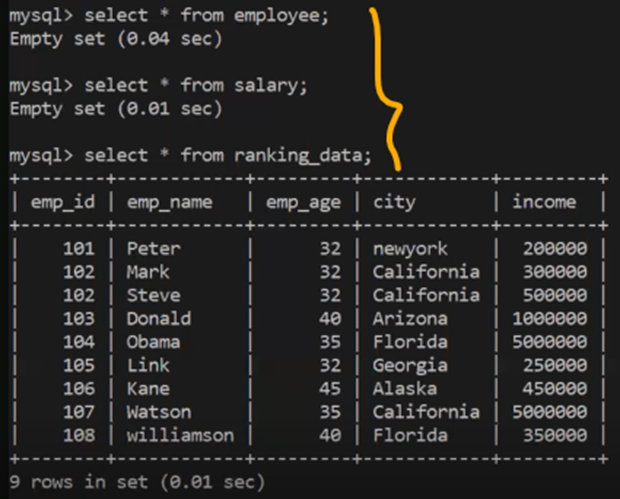Click the name Link
The height and width of the screenshot is (499, 620).
(x=148, y=365)
